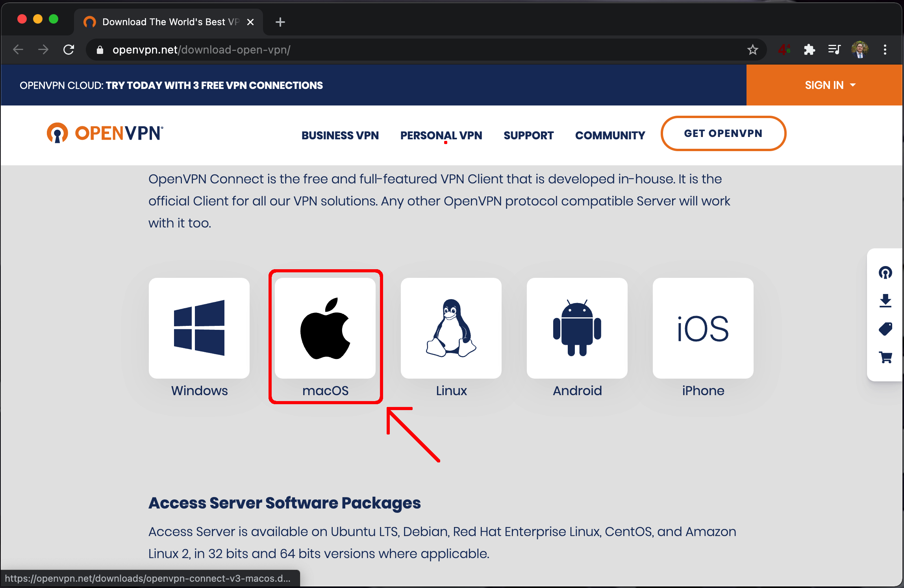Open the Chrome profile avatar
This screenshot has width=904, height=588.
tap(860, 50)
